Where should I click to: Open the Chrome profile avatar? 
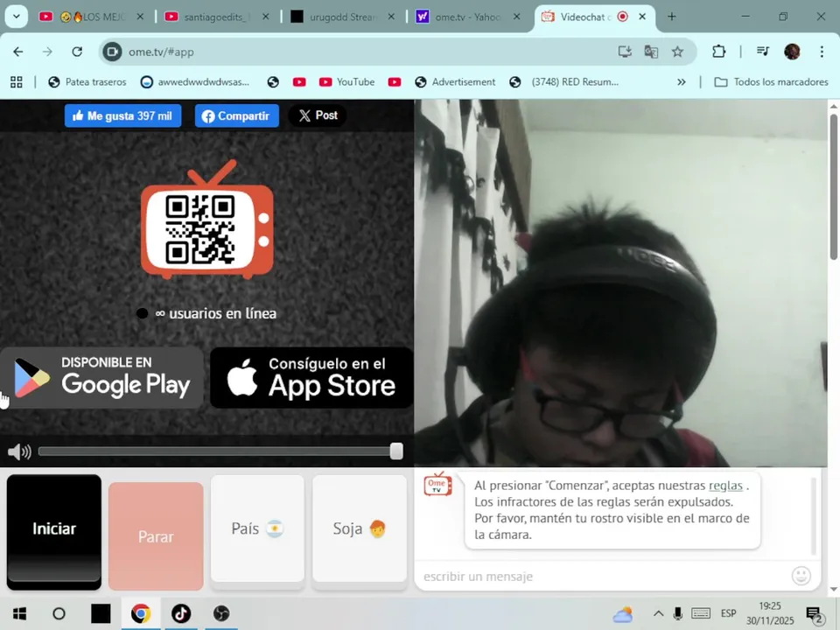(x=792, y=52)
